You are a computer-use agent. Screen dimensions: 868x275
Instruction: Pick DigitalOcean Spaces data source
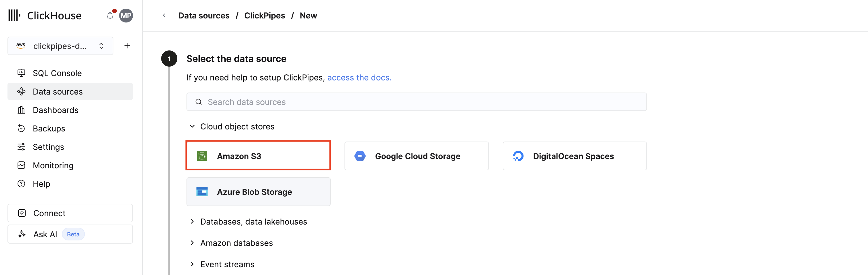pyautogui.click(x=574, y=156)
